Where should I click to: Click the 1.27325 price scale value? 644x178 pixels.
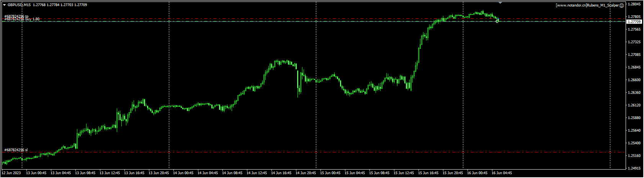point(634,42)
